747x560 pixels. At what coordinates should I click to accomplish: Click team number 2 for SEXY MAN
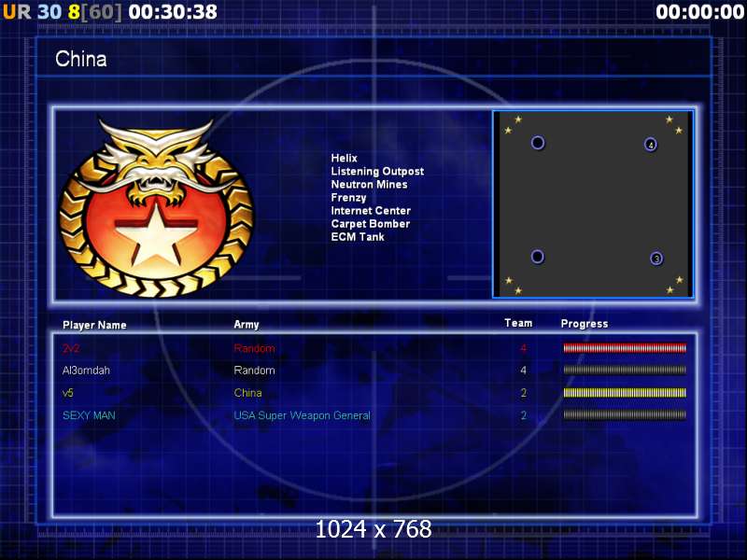tap(524, 415)
